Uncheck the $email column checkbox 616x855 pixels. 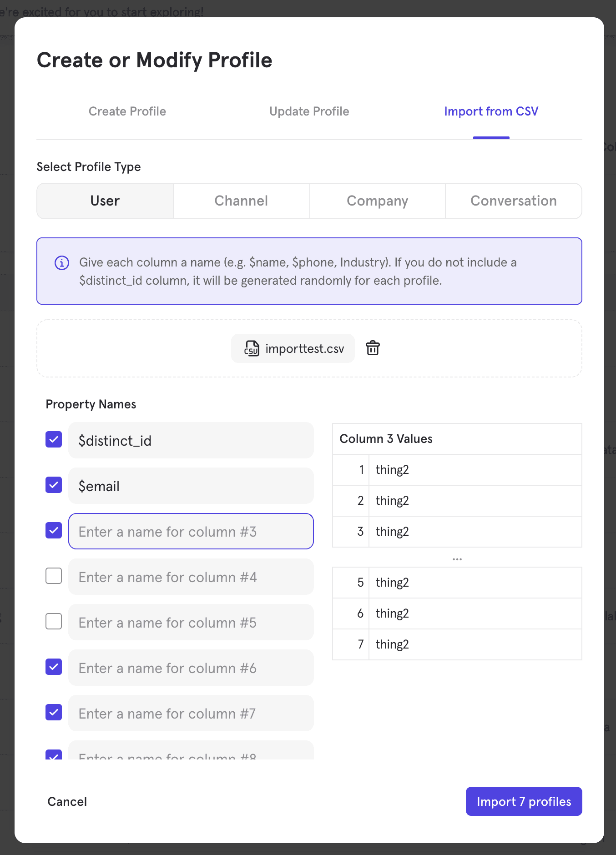[x=54, y=485]
